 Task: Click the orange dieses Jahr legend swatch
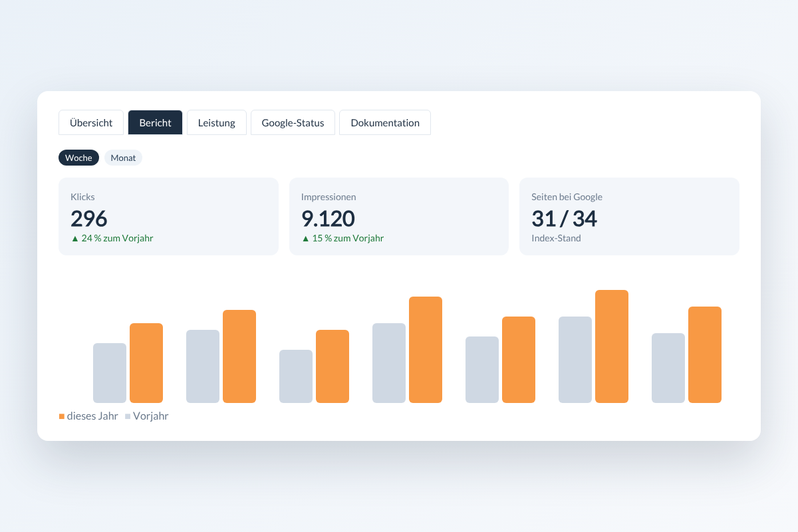(x=62, y=416)
